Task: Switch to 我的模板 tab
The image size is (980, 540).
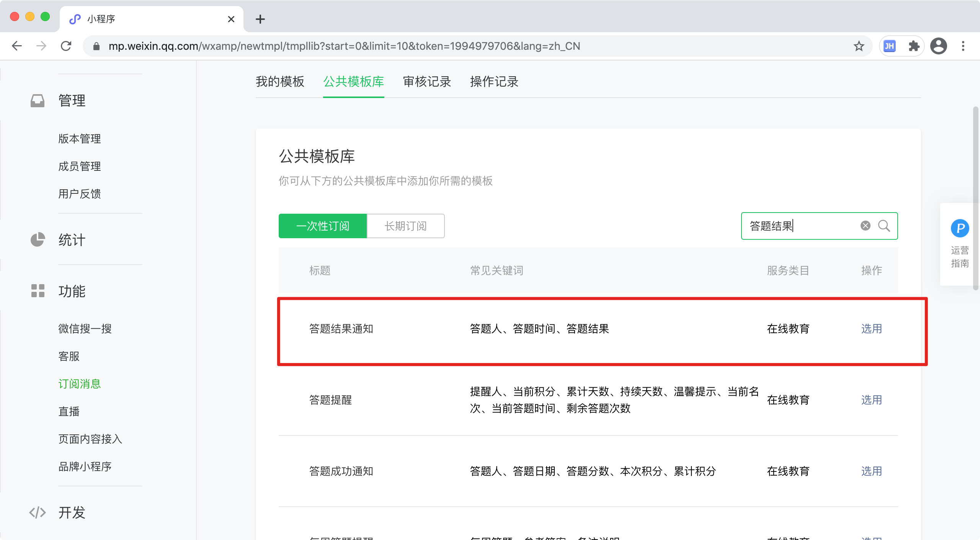Action: tap(280, 82)
